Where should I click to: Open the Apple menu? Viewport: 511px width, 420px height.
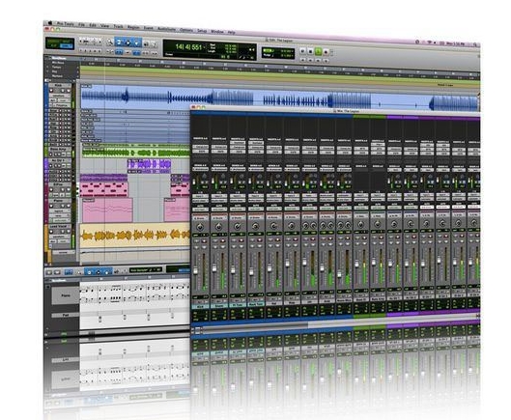[x=50, y=23]
